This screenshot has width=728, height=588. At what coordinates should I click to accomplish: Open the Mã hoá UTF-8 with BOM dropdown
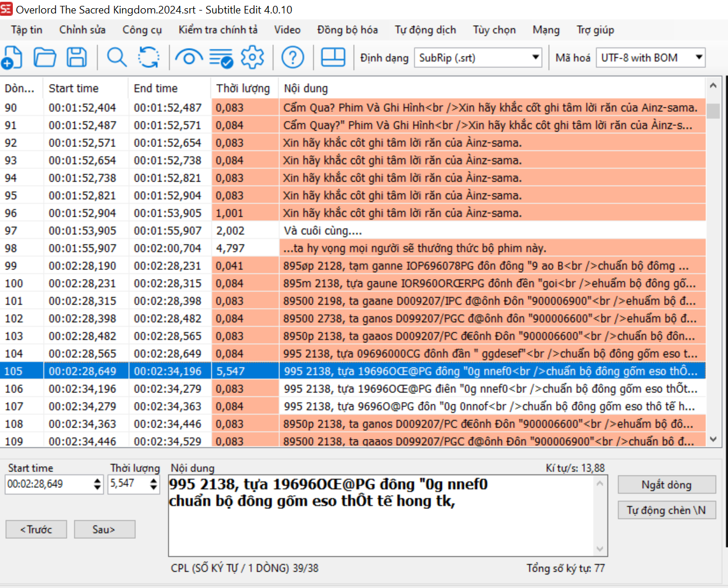click(651, 57)
